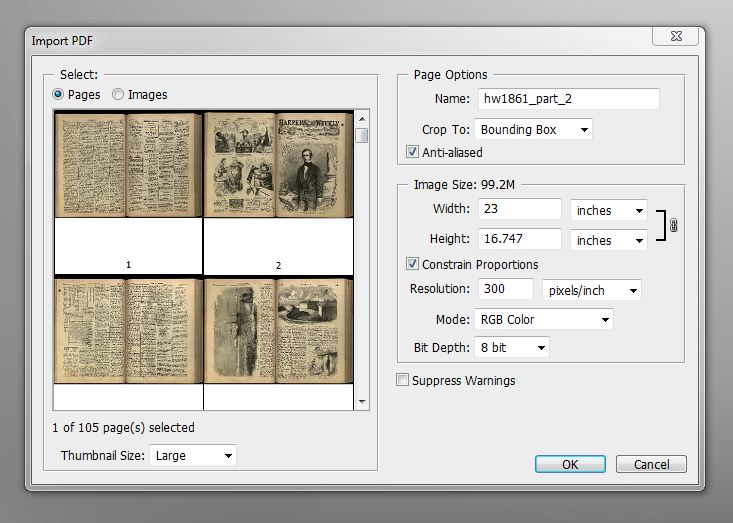Toggle Constrain Proportions checkbox
Screen dimensions: 733x523
[412, 264]
